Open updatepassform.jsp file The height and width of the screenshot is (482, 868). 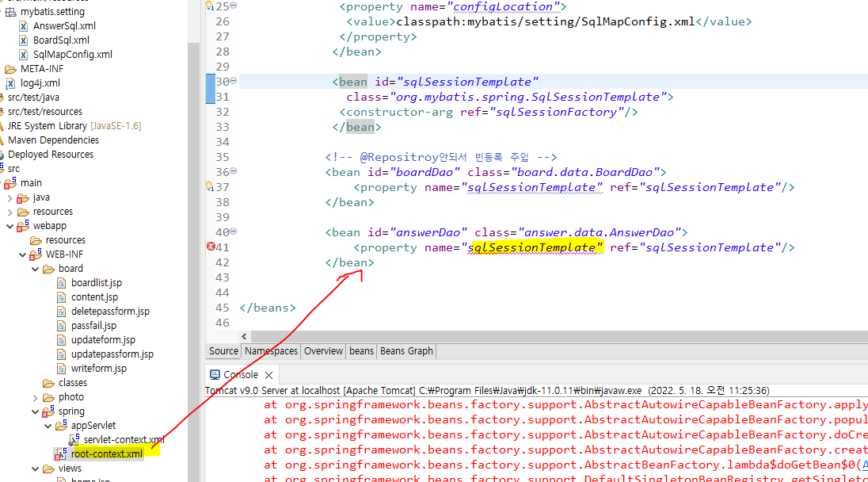pos(112,354)
